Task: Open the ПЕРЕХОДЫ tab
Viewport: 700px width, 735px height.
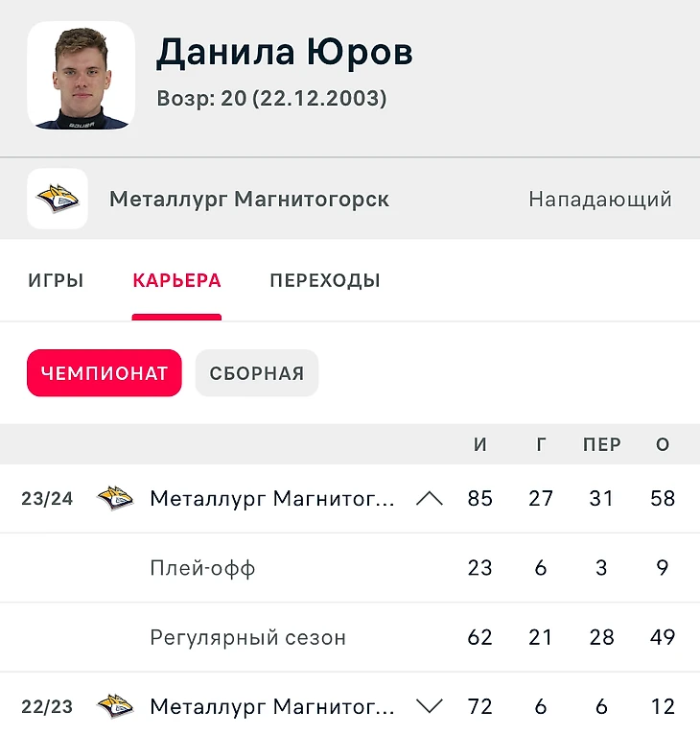Action: 325,281
